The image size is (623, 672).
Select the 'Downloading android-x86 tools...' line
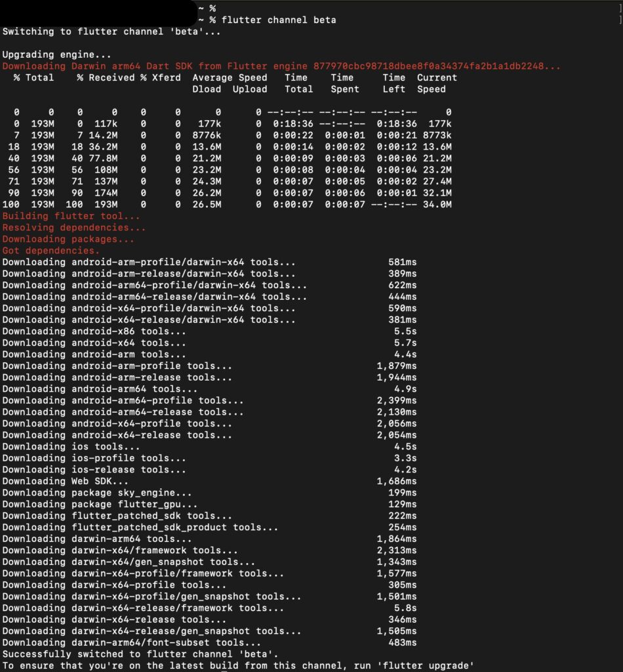coord(94,331)
